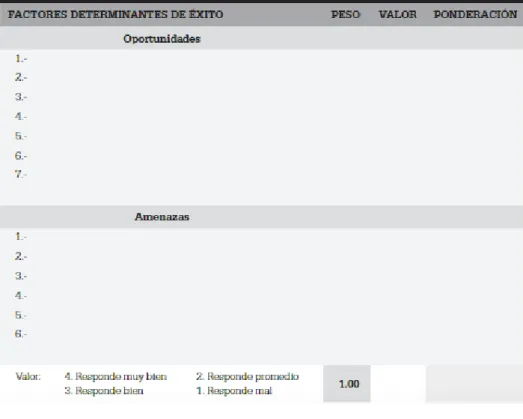Click '3. Responde bien' legend text

[x=104, y=391]
